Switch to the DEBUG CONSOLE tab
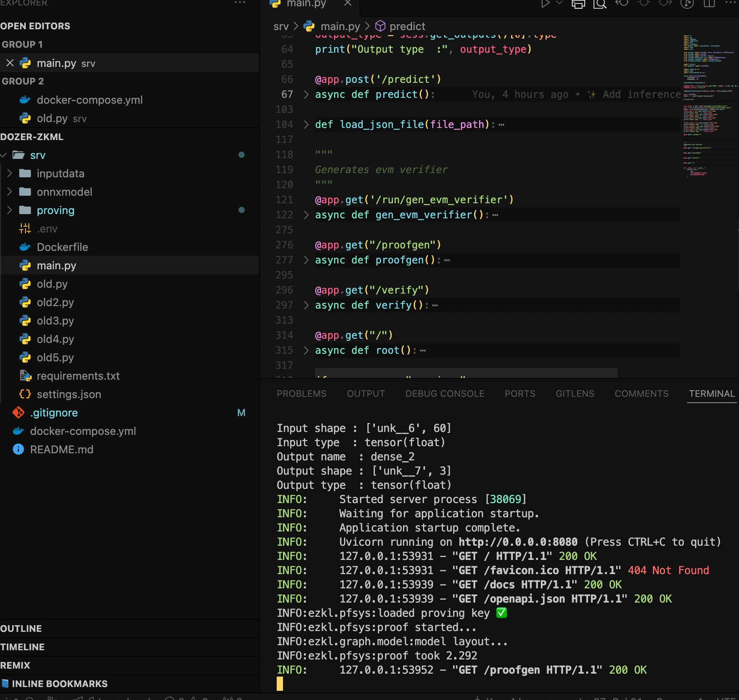 pos(445,393)
